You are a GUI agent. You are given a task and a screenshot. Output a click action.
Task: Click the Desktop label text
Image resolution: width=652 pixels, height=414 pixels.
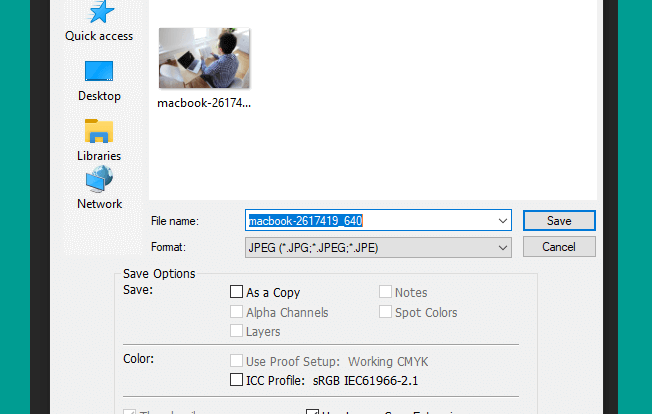[99, 96]
